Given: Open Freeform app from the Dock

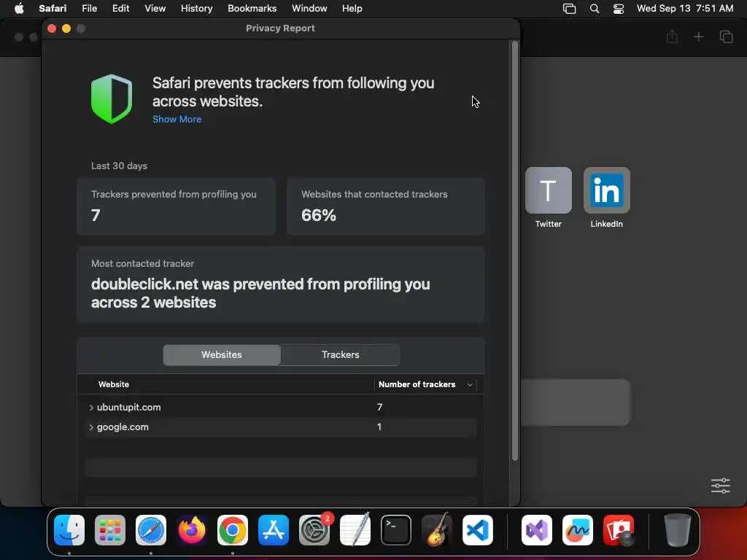Looking at the screenshot, I should pos(578,530).
